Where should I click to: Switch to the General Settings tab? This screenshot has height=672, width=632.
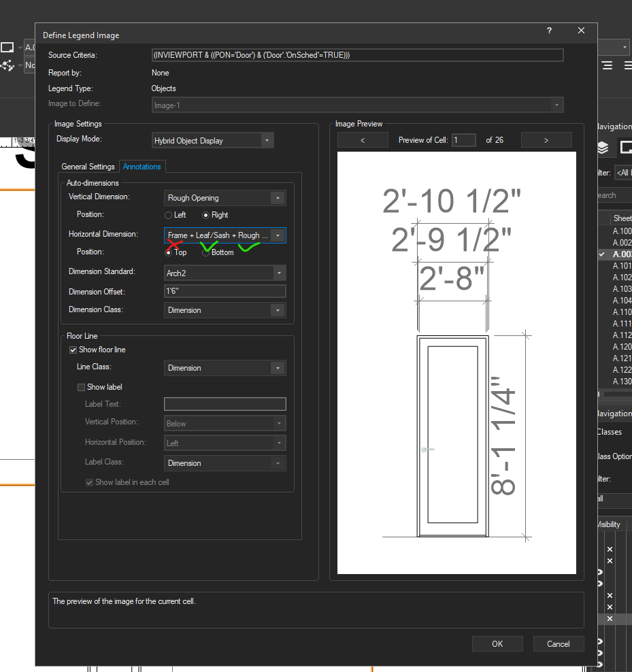click(x=88, y=166)
